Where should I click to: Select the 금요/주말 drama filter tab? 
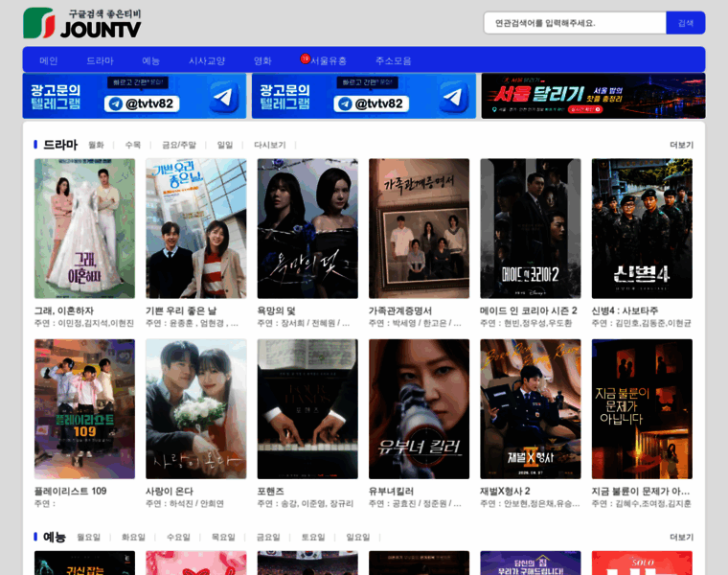179,145
